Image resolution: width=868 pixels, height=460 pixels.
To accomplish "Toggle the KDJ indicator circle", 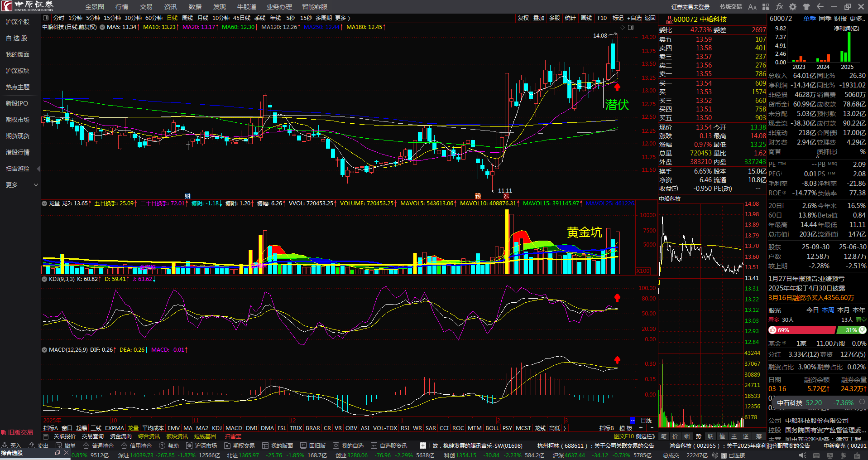I will tap(44, 279).
